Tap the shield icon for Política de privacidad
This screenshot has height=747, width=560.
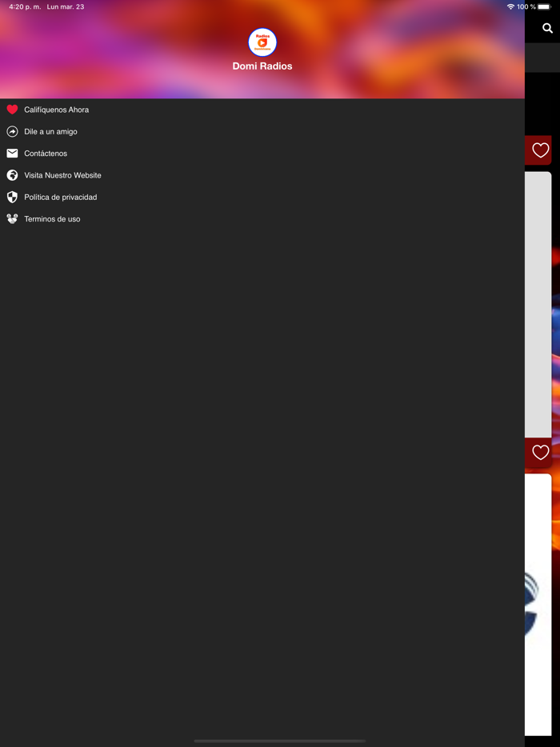tap(12, 198)
